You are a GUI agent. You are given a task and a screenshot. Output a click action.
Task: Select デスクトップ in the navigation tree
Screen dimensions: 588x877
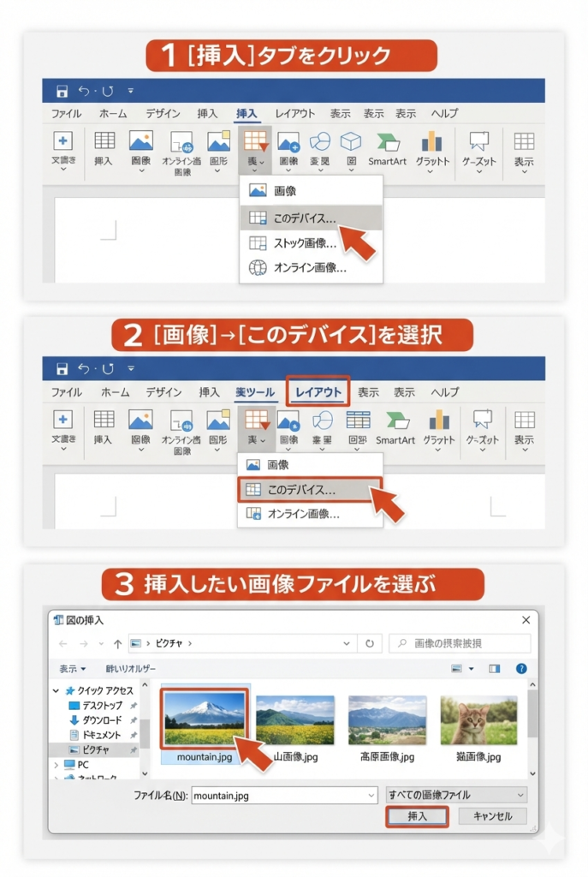pos(101,706)
